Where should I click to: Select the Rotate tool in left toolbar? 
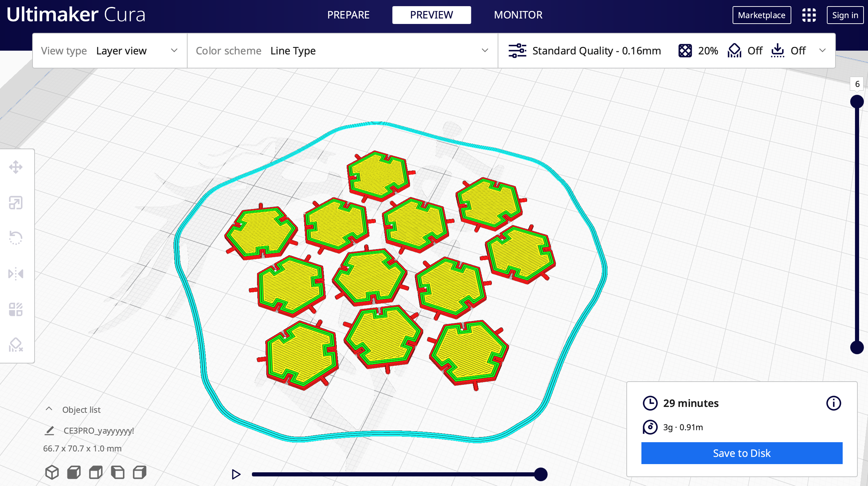(16, 238)
